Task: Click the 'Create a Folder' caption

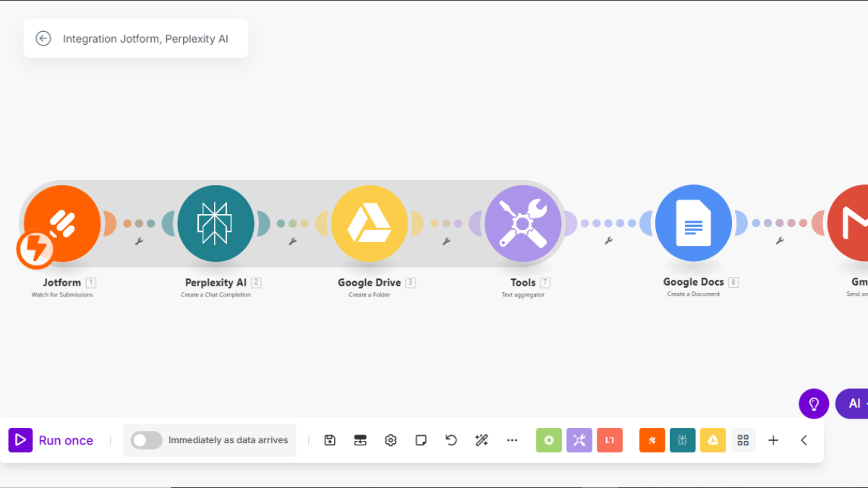Action: (x=369, y=295)
